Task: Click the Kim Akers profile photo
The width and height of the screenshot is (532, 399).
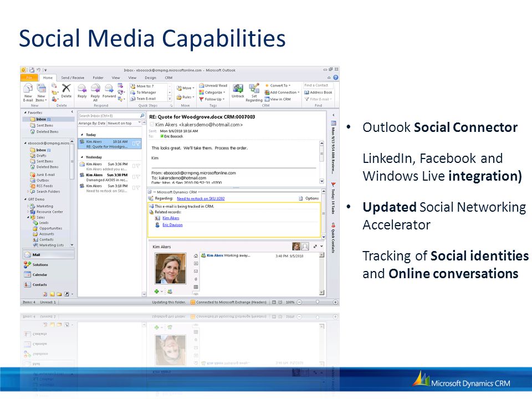Action: [x=170, y=268]
